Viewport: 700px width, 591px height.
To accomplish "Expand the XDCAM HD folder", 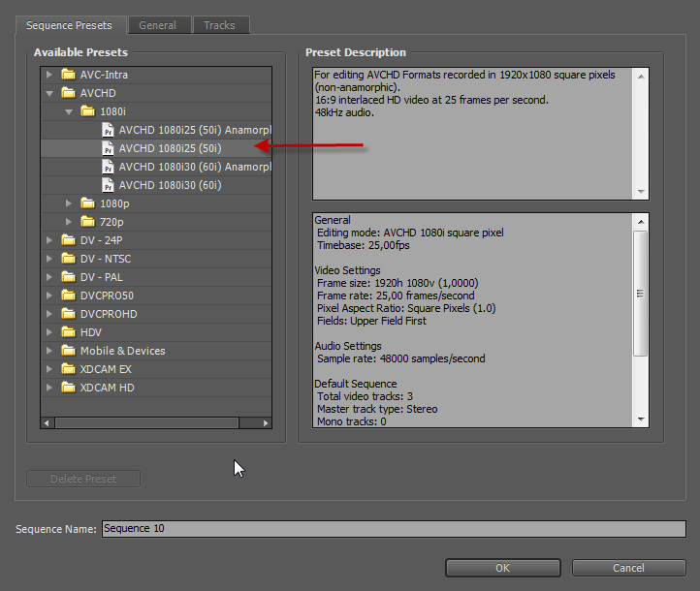I will 49,388.
